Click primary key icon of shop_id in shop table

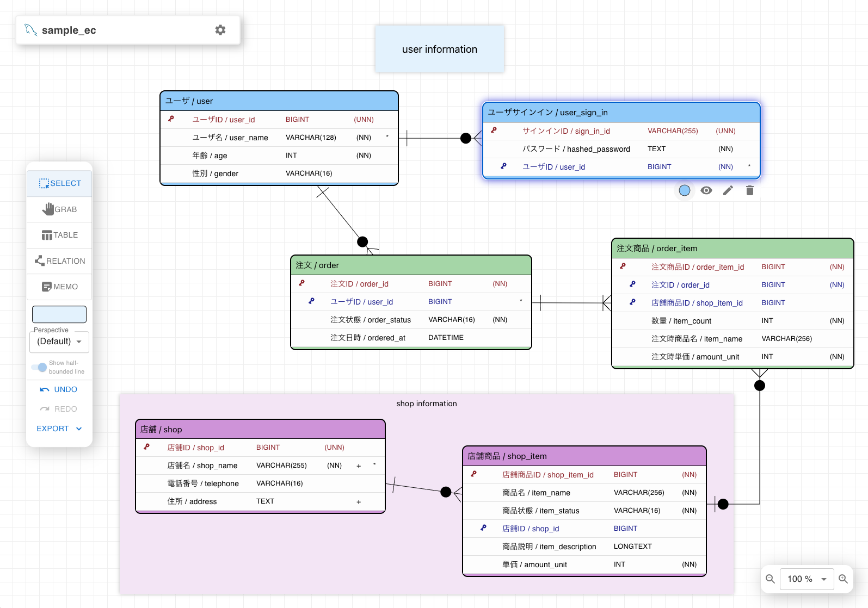147,447
